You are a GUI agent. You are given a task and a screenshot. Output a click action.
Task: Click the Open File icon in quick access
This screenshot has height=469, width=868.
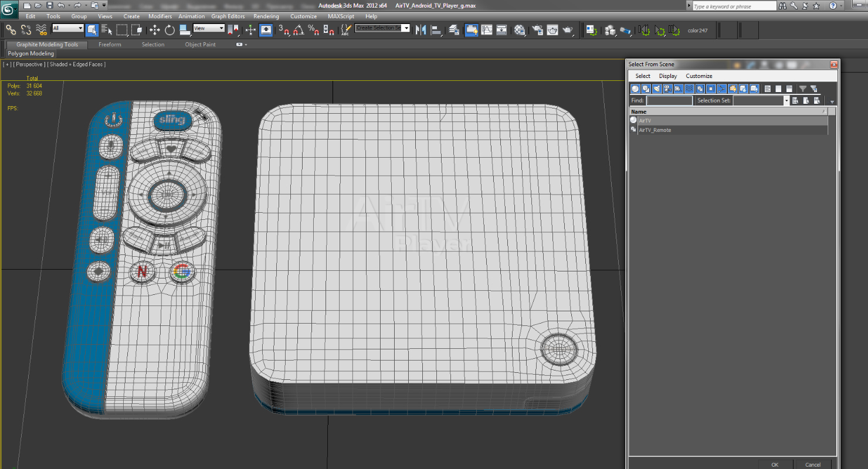[38, 5]
